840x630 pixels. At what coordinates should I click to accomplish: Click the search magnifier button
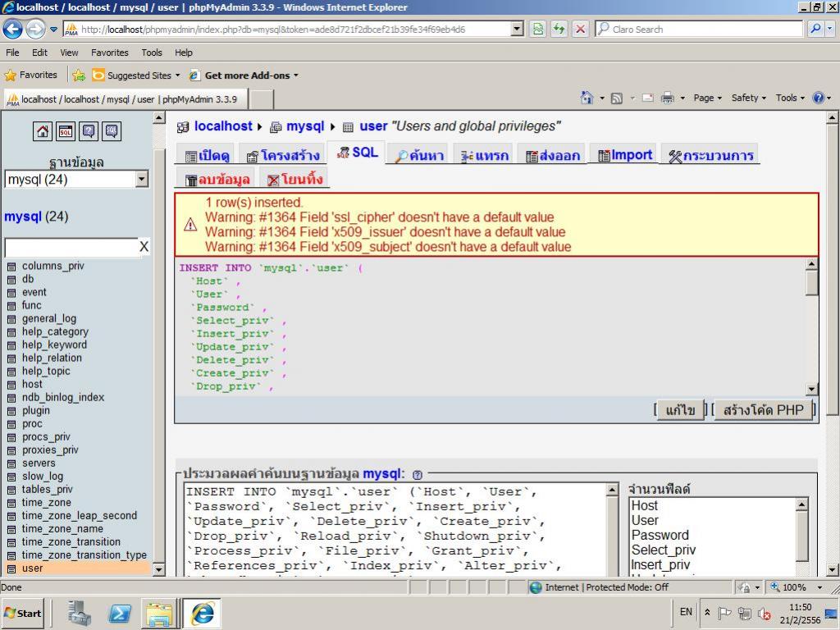click(x=815, y=29)
